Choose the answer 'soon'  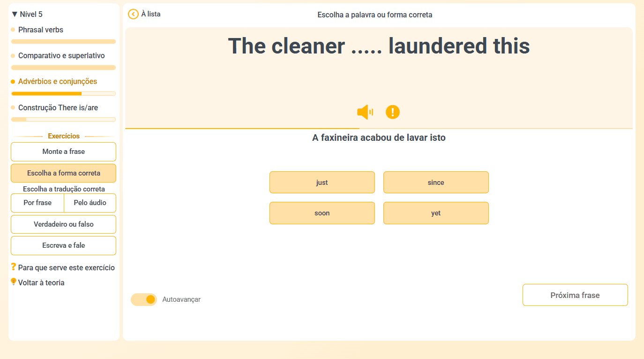coord(322,213)
